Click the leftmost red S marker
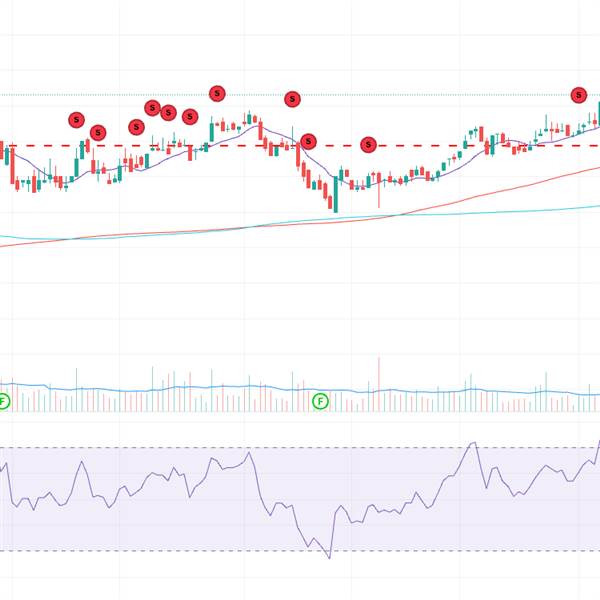 77,120
